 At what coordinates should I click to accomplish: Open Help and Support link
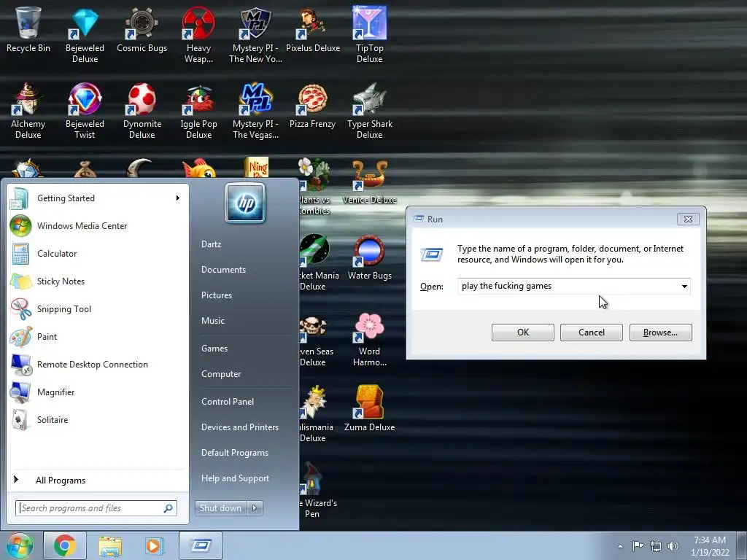point(235,478)
